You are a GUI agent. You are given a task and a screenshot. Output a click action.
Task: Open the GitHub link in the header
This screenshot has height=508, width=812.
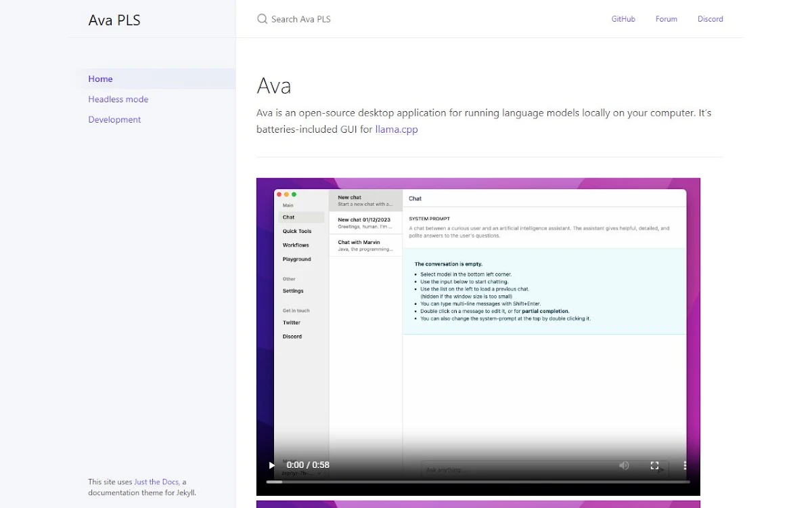pos(623,19)
